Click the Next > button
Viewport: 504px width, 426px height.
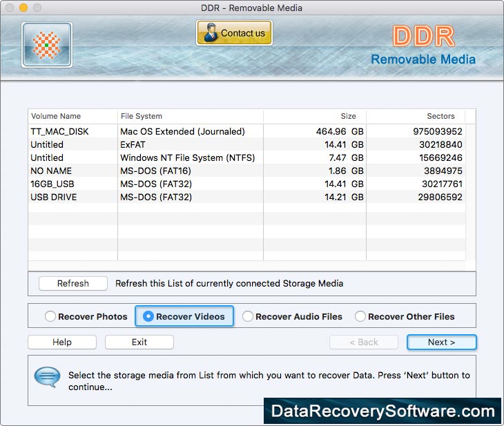pos(442,342)
